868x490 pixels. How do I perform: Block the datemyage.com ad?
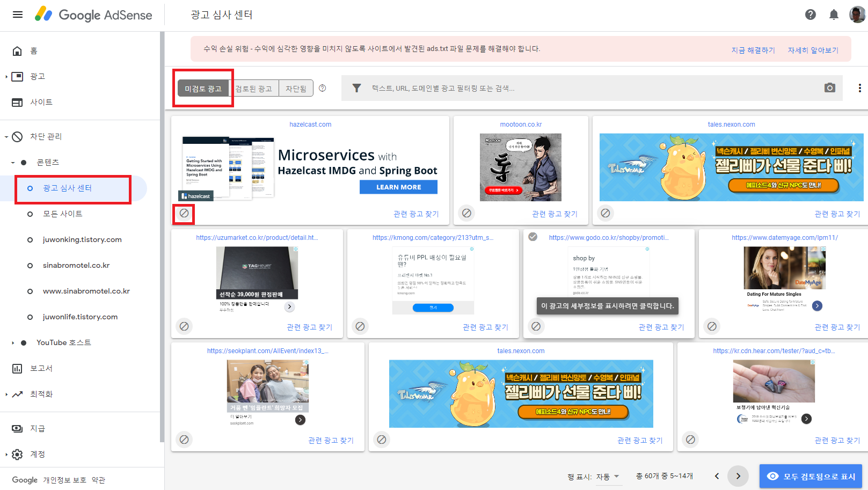712,326
